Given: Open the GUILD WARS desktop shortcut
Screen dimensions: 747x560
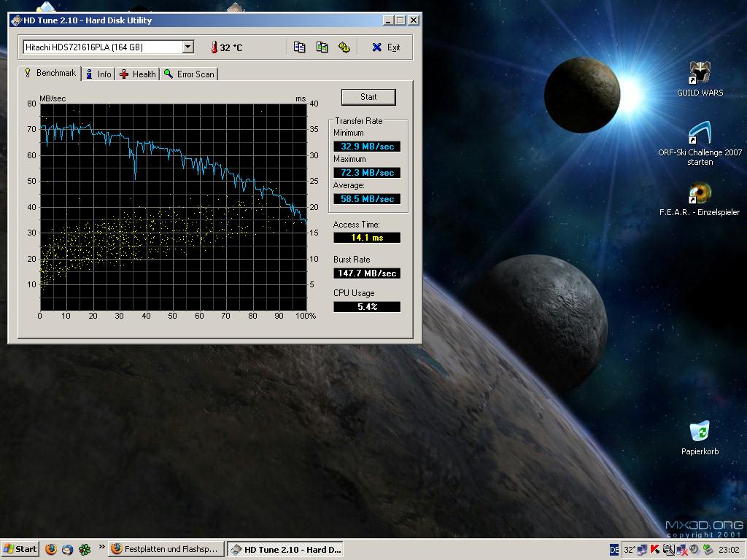Looking at the screenshot, I should click(700, 79).
